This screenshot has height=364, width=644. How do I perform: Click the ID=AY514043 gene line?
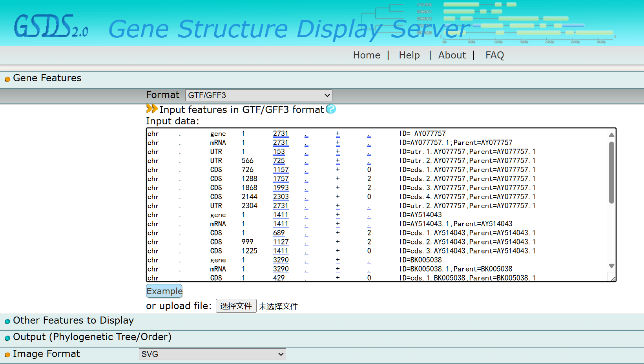point(420,215)
